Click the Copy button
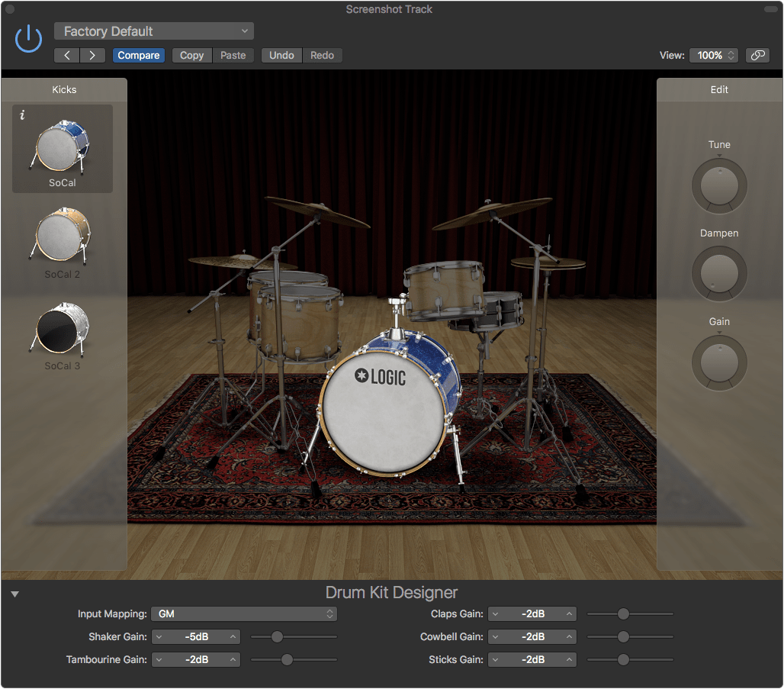Image resolution: width=784 pixels, height=689 pixels. [x=191, y=55]
